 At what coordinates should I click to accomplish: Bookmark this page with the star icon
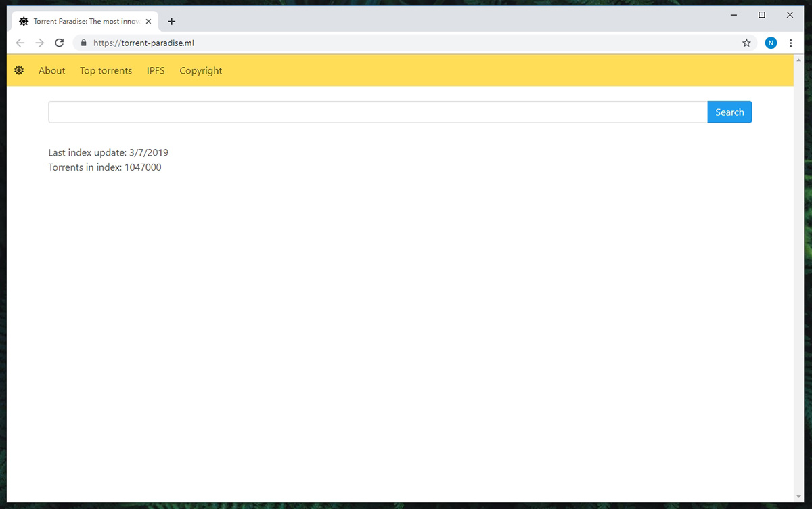[746, 43]
